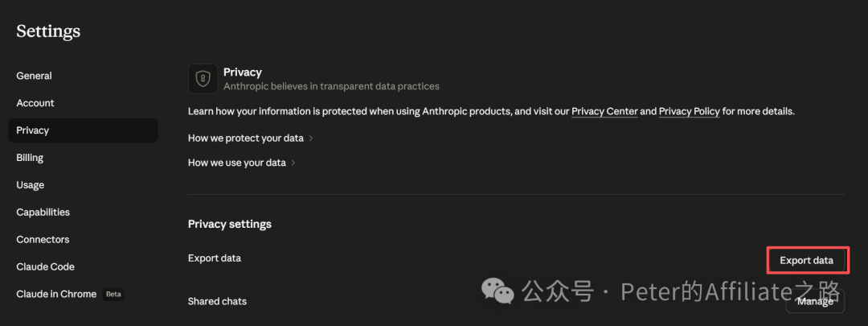Open Billing settings
Viewport: 868px width, 326px height.
tap(30, 158)
